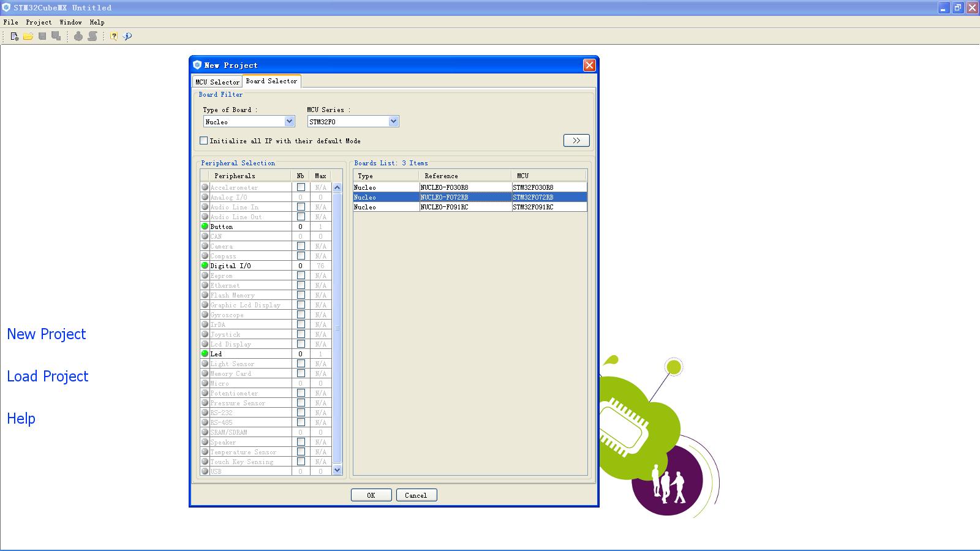Tick the Accelerometer peripheral checkbox
980x551 pixels.
tap(301, 187)
